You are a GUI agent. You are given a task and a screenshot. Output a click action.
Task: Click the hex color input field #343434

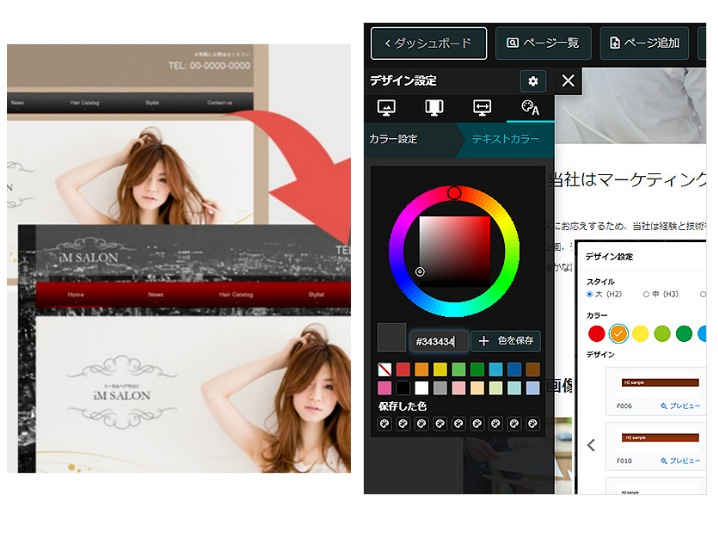point(439,342)
